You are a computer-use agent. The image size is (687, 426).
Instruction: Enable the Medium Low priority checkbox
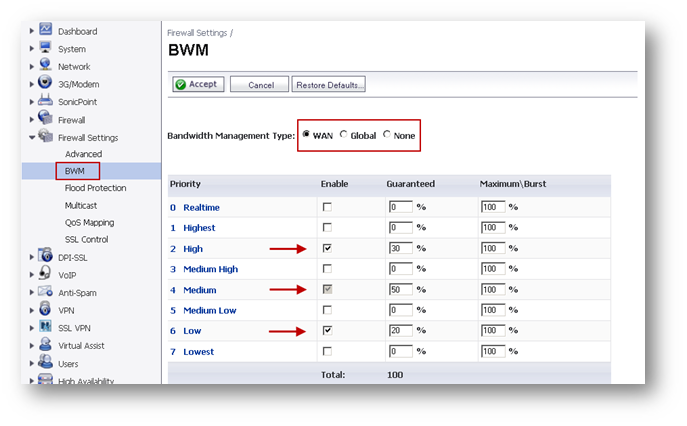coord(327,310)
